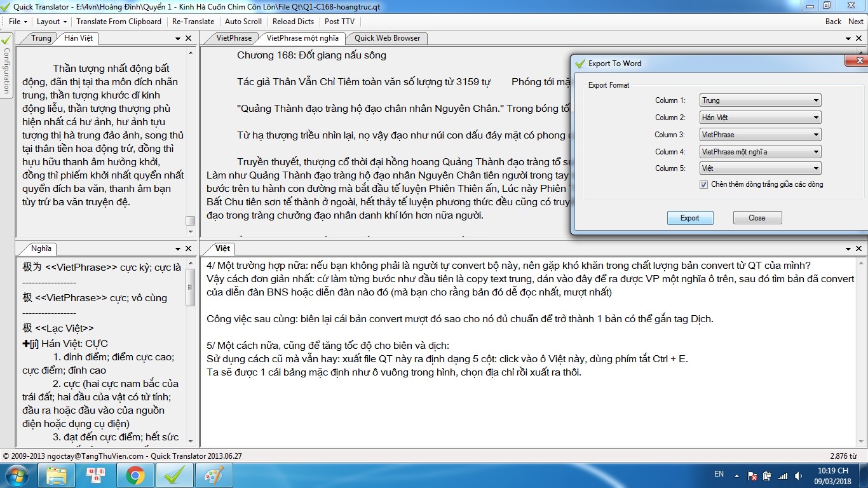Open the Configuration side panel
This screenshot has height=488, width=868.
point(7,70)
